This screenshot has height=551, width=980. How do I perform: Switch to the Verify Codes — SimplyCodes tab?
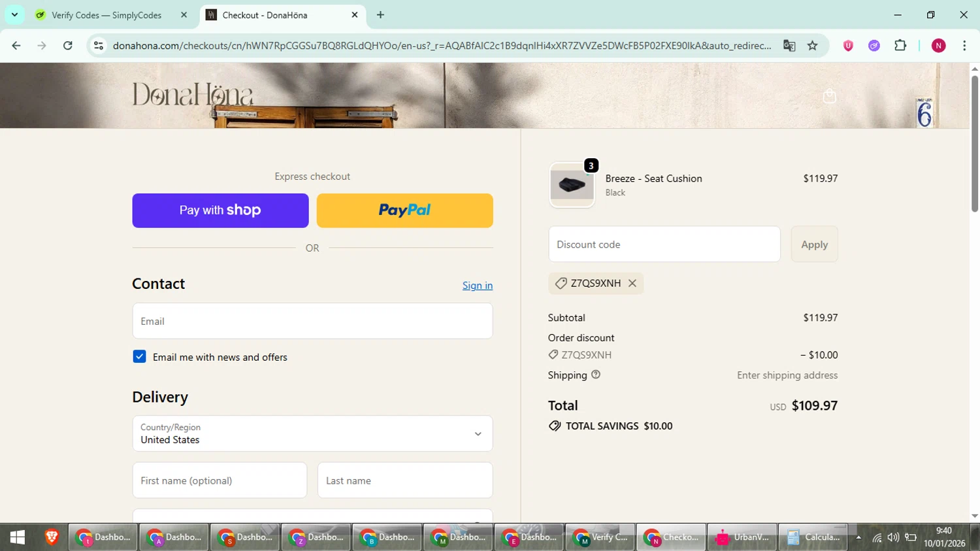112,14
